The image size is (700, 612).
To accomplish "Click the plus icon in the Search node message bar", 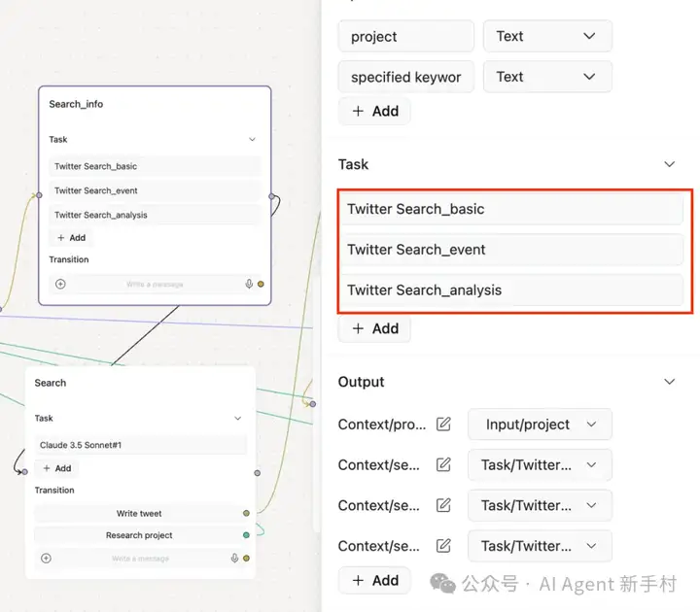I will (46, 558).
